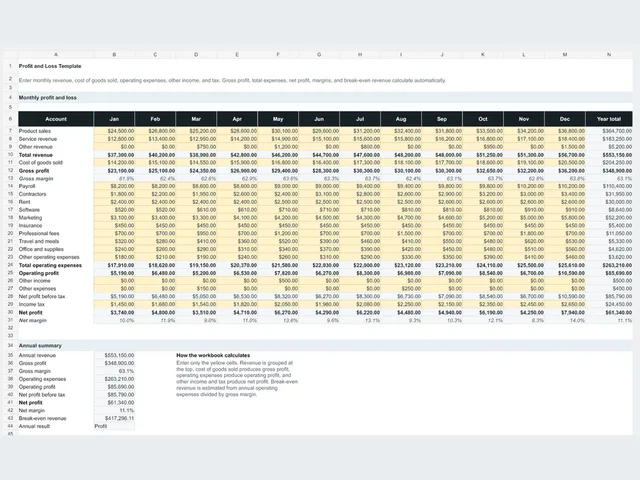Click the Gross profit year total $348,900.00
640x480 pixels.
pos(609,171)
